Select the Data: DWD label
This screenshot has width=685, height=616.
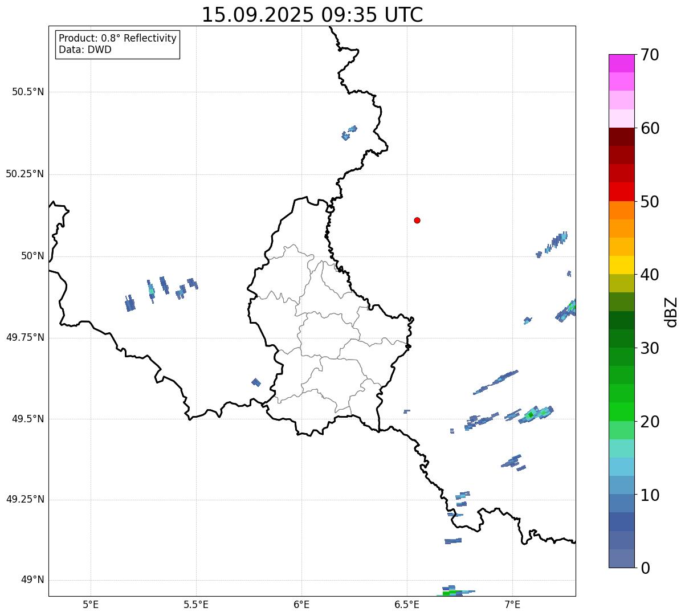85,50
